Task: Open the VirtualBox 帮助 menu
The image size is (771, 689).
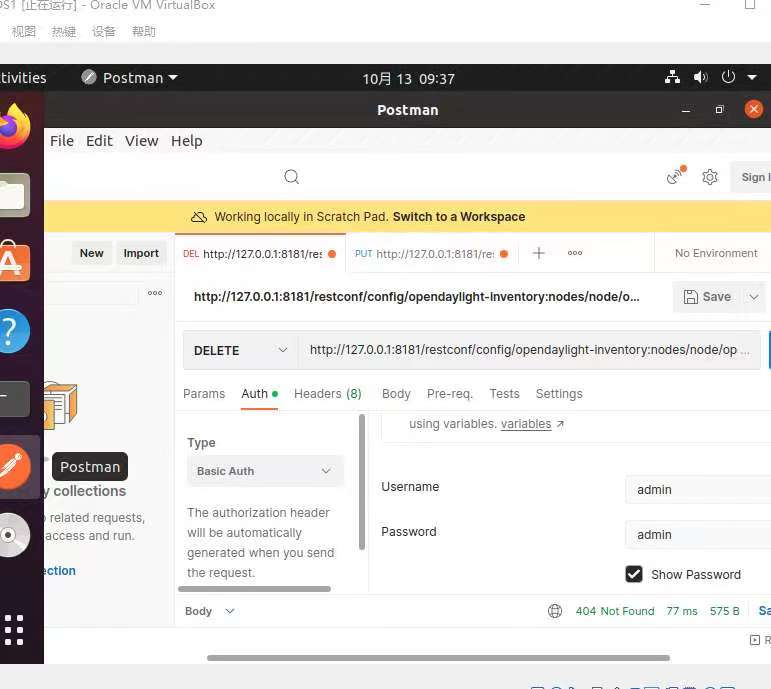Action: coord(144,32)
